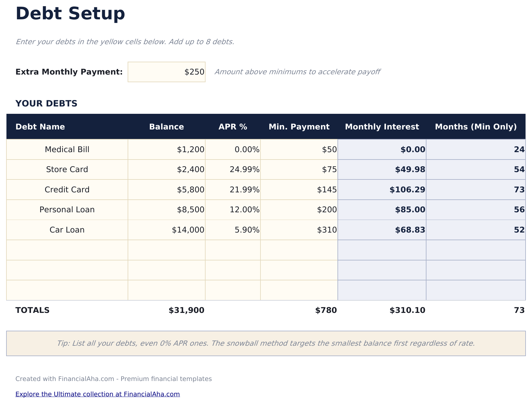Click the Debt Setup page title
Viewport: 532px width, 404px height.
point(71,13)
